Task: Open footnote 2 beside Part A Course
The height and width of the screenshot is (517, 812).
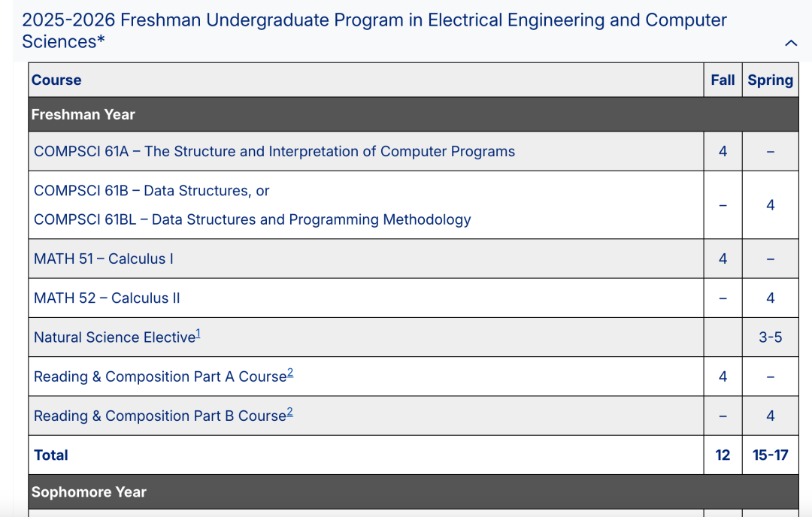Action: tap(290, 373)
